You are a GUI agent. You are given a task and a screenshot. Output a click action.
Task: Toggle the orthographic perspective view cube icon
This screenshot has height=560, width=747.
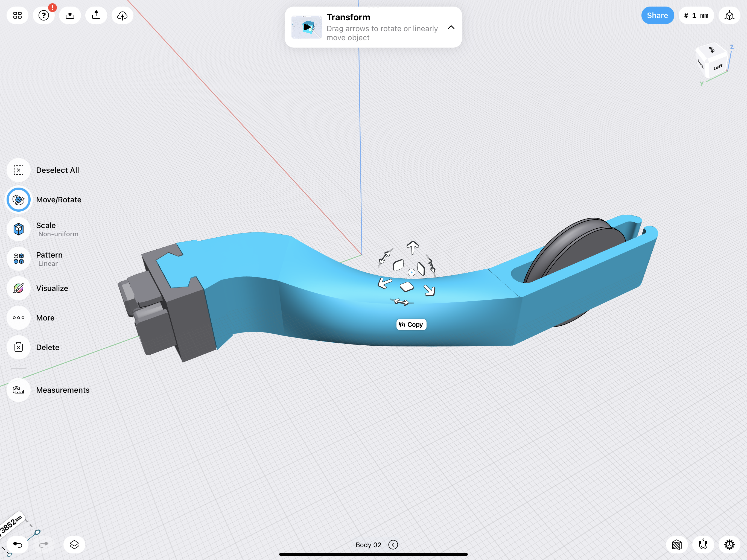tap(730, 16)
